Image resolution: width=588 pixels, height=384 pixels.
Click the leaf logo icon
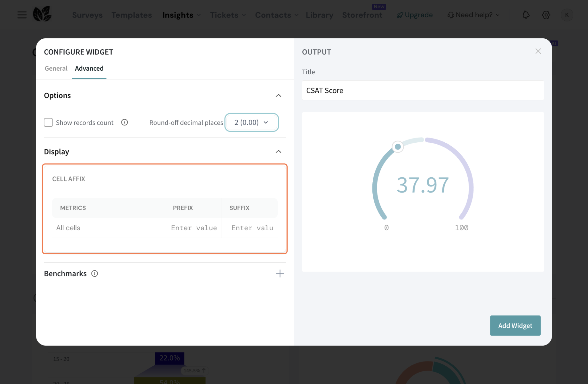pyautogui.click(x=42, y=14)
